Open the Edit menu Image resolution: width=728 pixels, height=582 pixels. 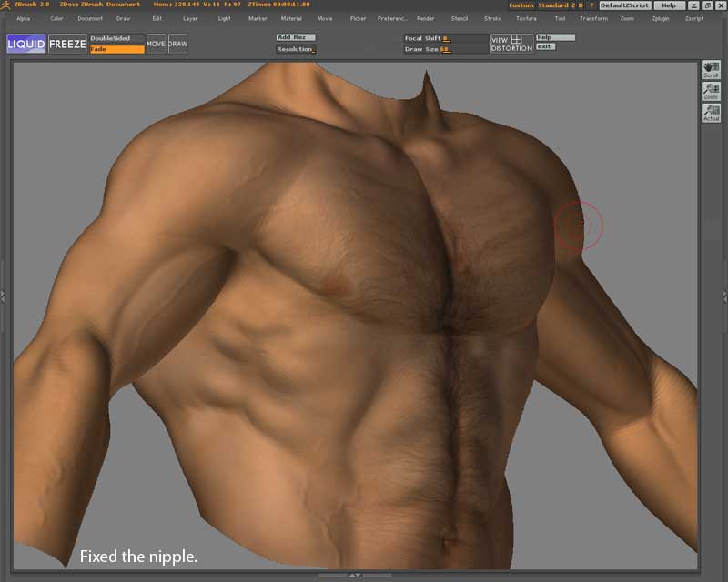coord(157,18)
